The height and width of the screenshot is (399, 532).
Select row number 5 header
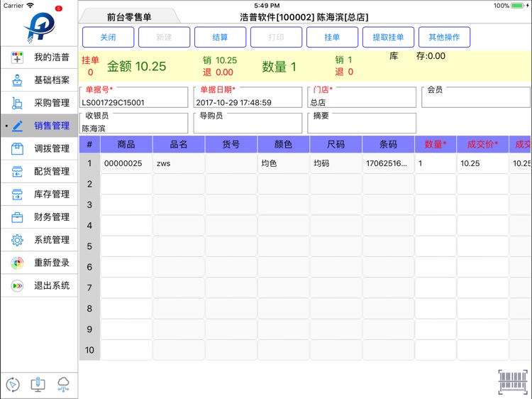click(x=89, y=246)
